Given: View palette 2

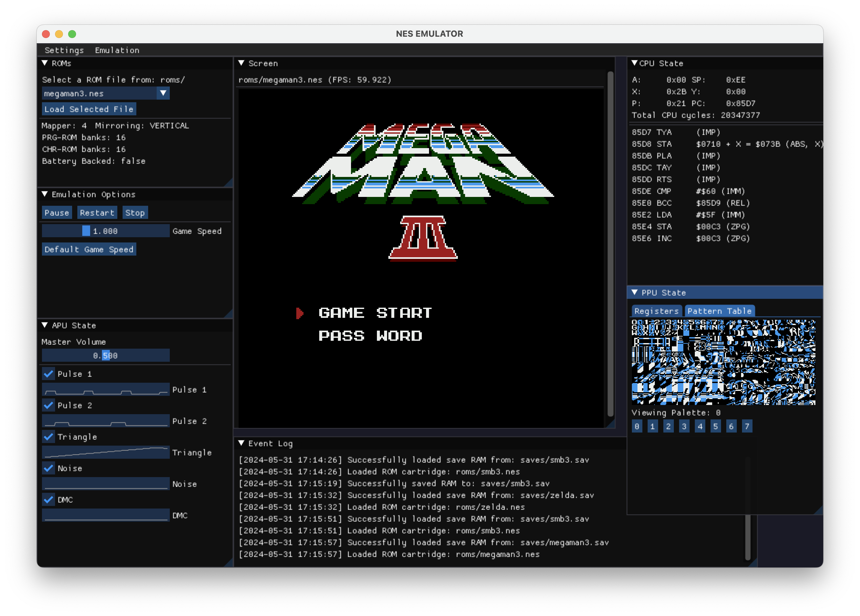Looking at the screenshot, I should 668,426.
